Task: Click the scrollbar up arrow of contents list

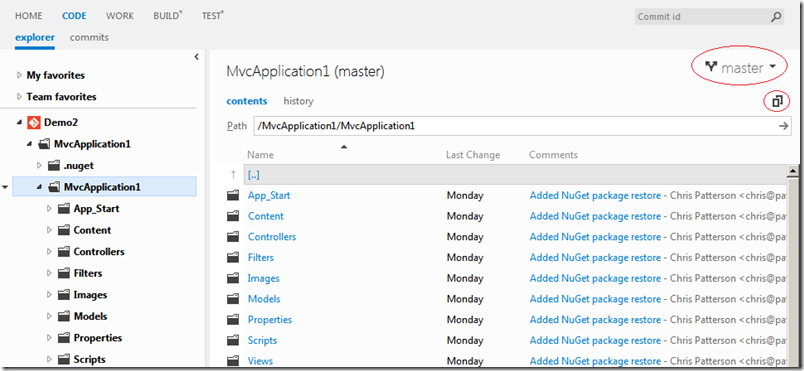Action: (793, 171)
